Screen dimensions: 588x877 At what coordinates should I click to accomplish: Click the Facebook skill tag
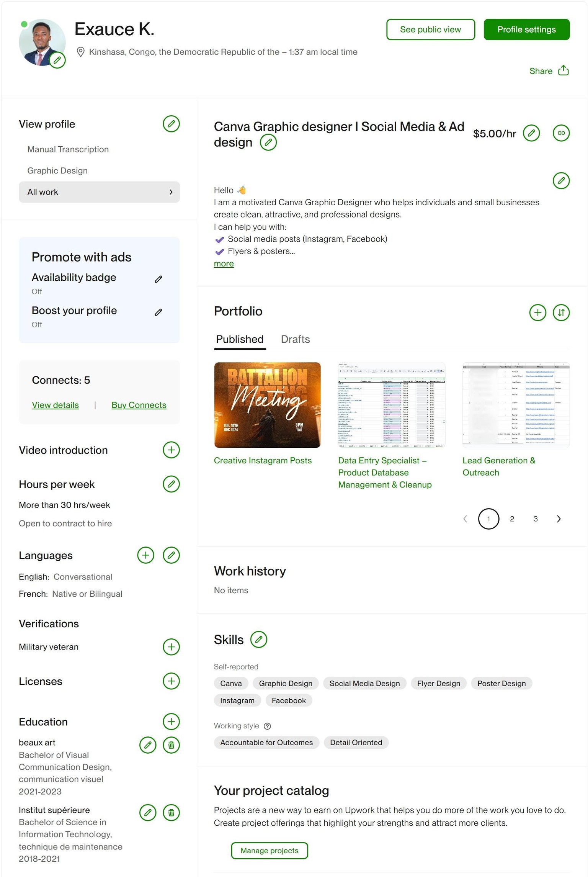coord(289,700)
